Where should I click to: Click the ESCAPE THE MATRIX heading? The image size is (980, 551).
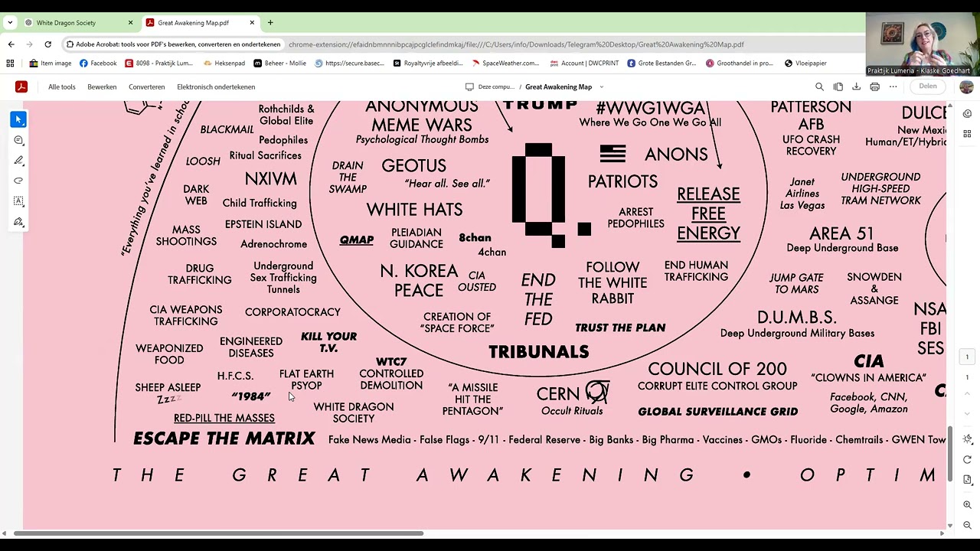pos(224,439)
